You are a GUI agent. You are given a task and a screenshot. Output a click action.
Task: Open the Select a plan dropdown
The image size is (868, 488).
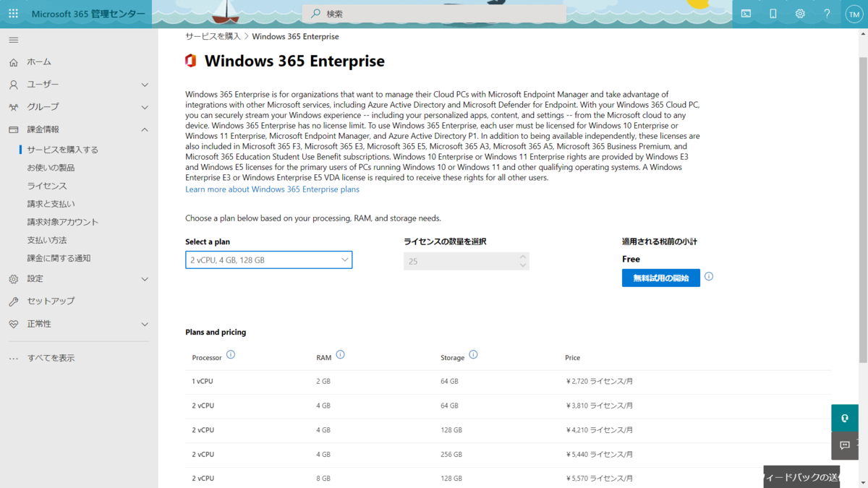point(269,260)
